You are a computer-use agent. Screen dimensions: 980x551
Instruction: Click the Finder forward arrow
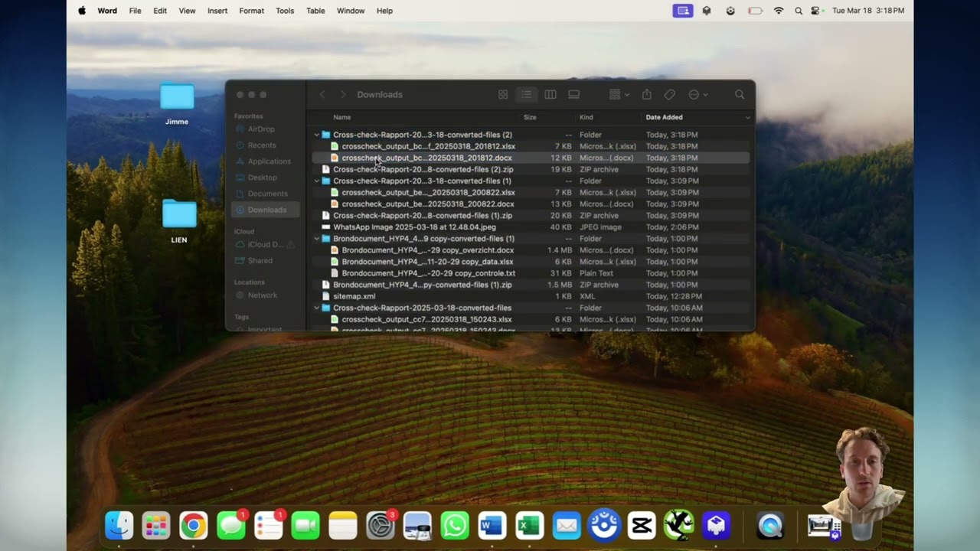[342, 94]
